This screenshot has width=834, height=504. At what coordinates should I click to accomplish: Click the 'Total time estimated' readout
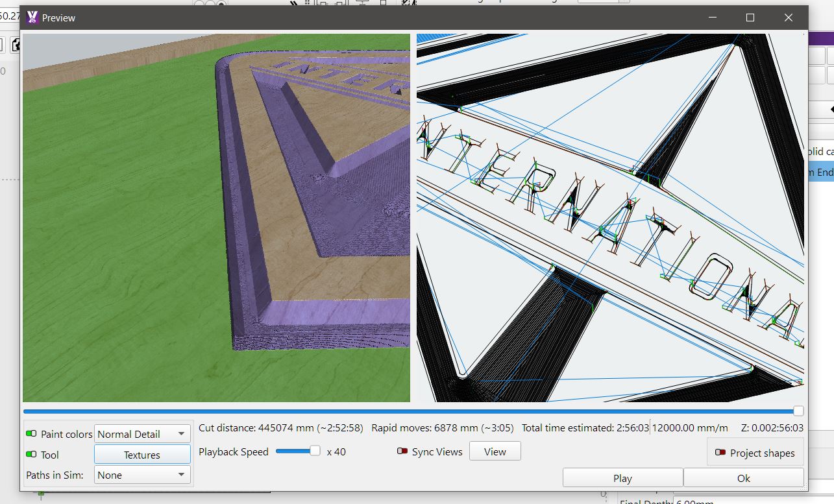click(585, 428)
